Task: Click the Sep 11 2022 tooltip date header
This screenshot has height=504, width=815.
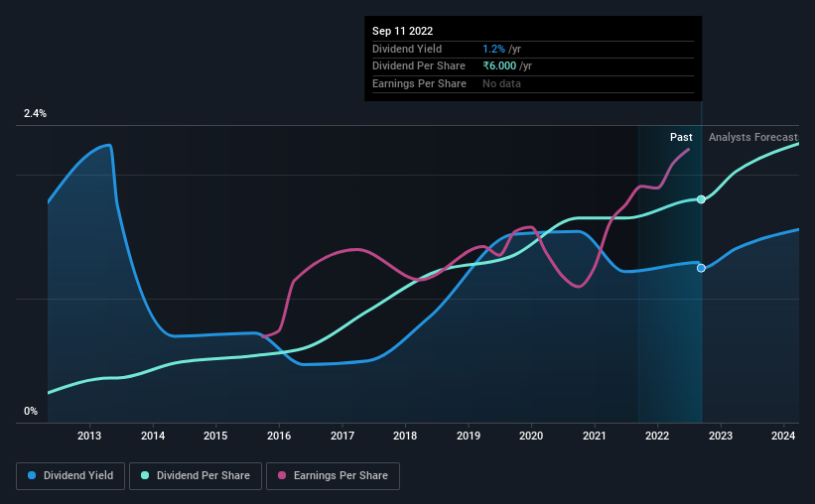Action: pyautogui.click(x=402, y=31)
